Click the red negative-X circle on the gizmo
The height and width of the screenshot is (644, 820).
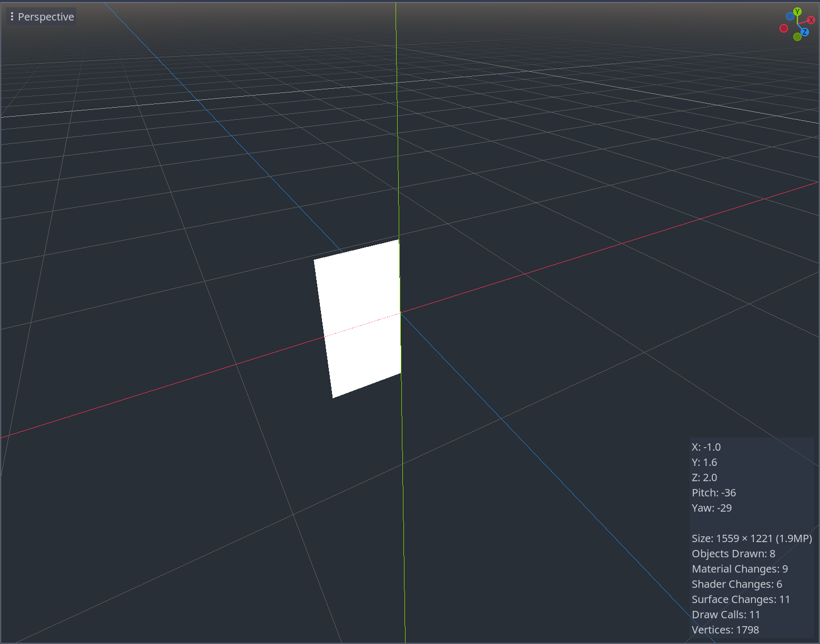784,28
